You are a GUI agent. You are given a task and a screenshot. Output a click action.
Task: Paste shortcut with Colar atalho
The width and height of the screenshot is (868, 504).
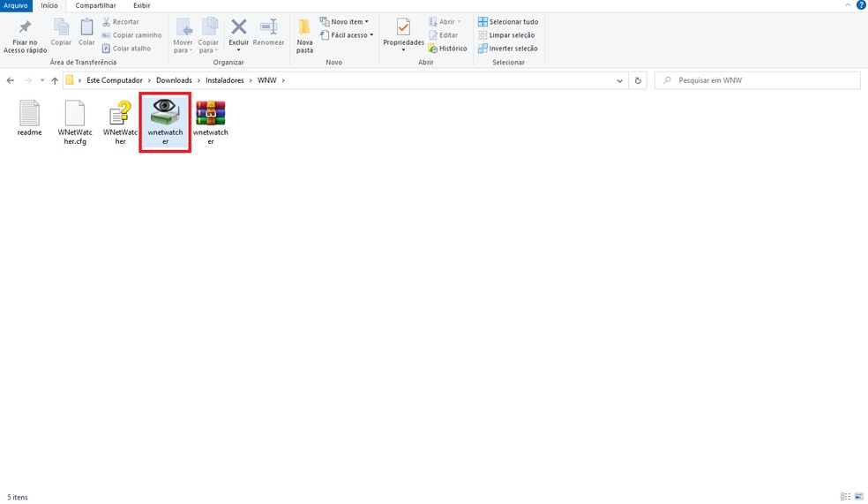point(126,49)
